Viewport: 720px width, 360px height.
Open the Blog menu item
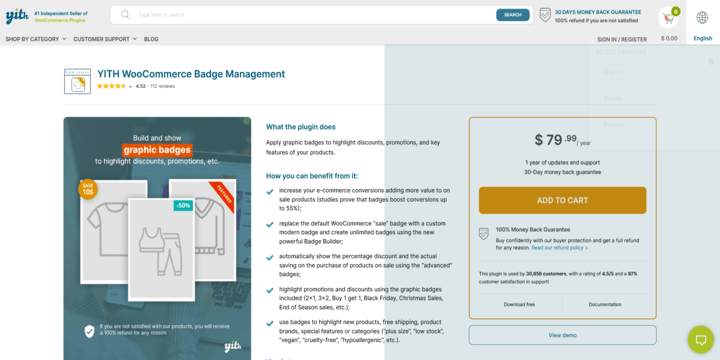coord(151,39)
